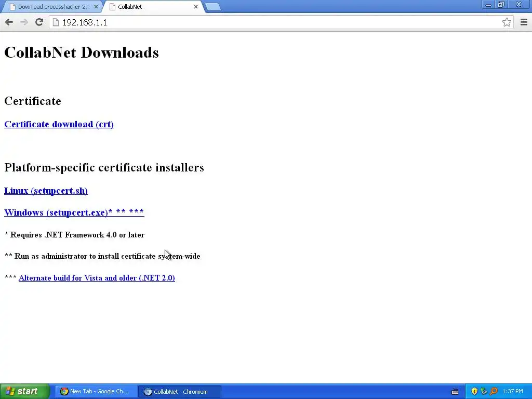Click the Run as administrator note text
Image resolution: width=532 pixels, height=399 pixels.
102,256
